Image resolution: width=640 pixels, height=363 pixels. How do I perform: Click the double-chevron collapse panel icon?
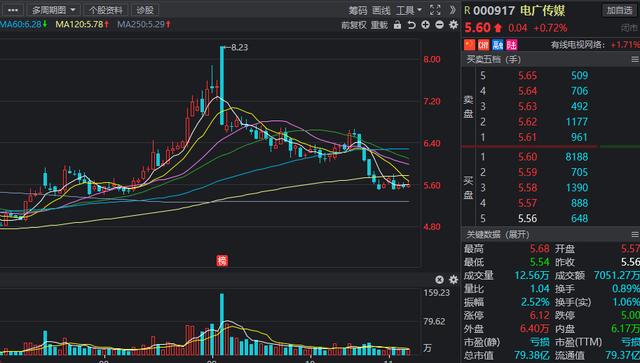[452, 10]
